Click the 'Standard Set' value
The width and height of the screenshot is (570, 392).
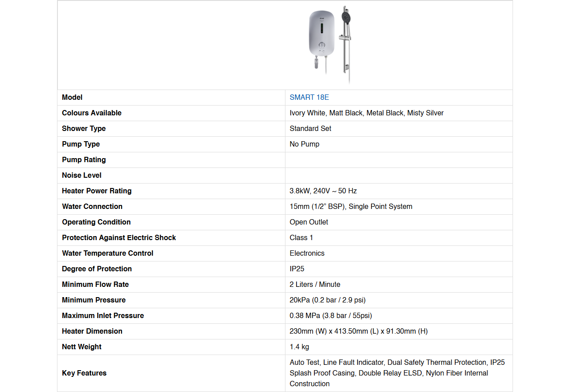[x=310, y=128]
